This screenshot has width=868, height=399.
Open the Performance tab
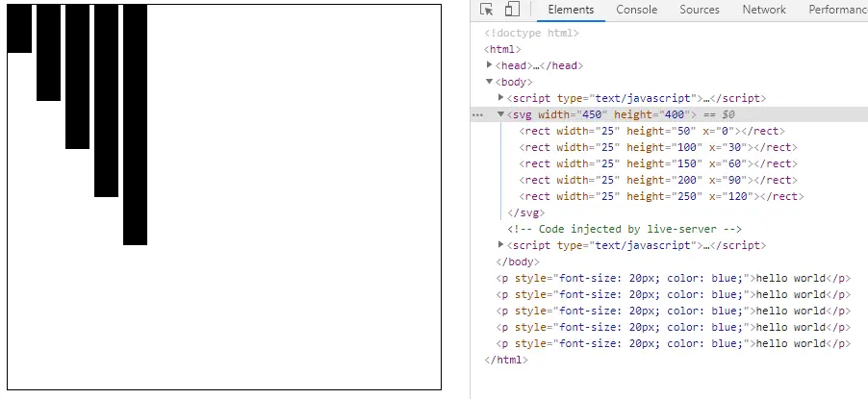837,10
